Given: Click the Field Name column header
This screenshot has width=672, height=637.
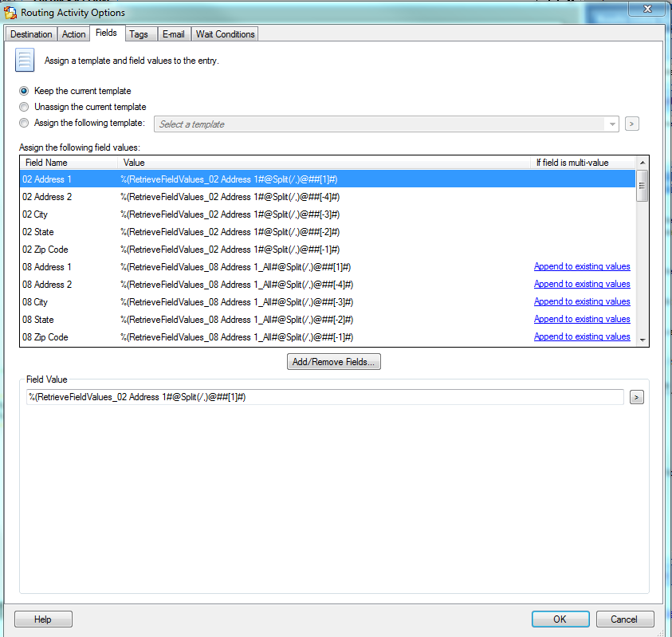Looking at the screenshot, I should (69, 163).
